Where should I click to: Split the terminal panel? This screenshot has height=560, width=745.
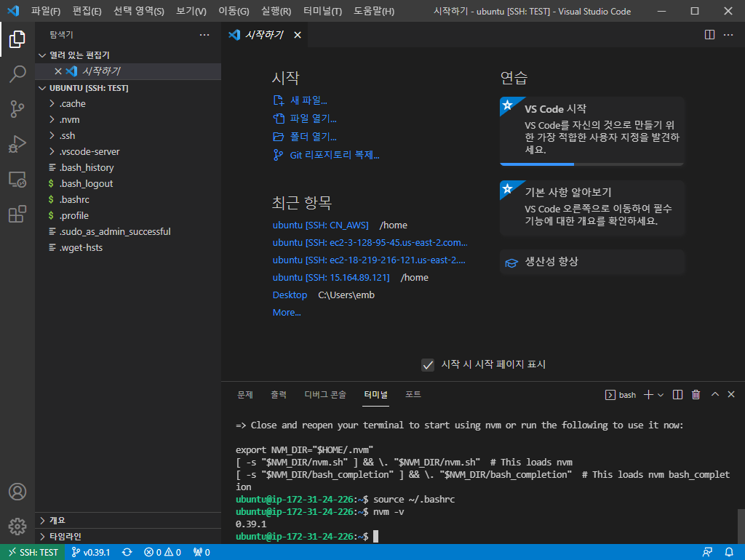(678, 395)
